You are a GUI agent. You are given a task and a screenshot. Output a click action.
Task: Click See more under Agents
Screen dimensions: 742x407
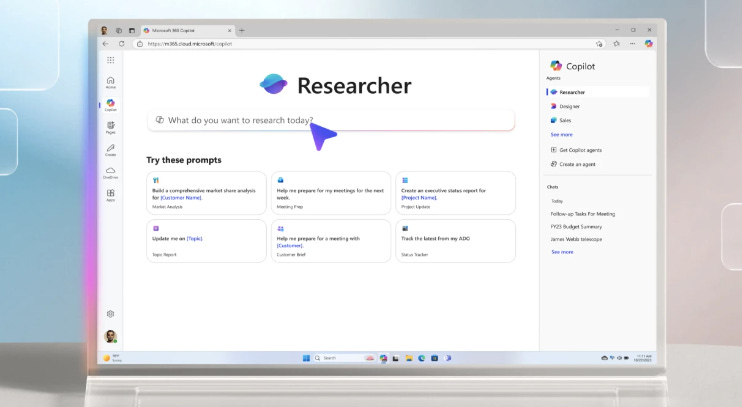(561, 135)
